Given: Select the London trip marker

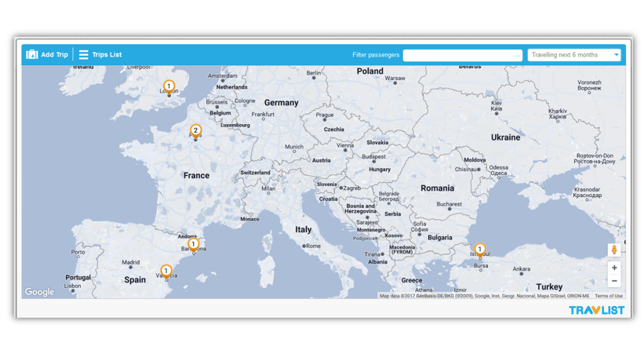Looking at the screenshot, I should 169,86.
